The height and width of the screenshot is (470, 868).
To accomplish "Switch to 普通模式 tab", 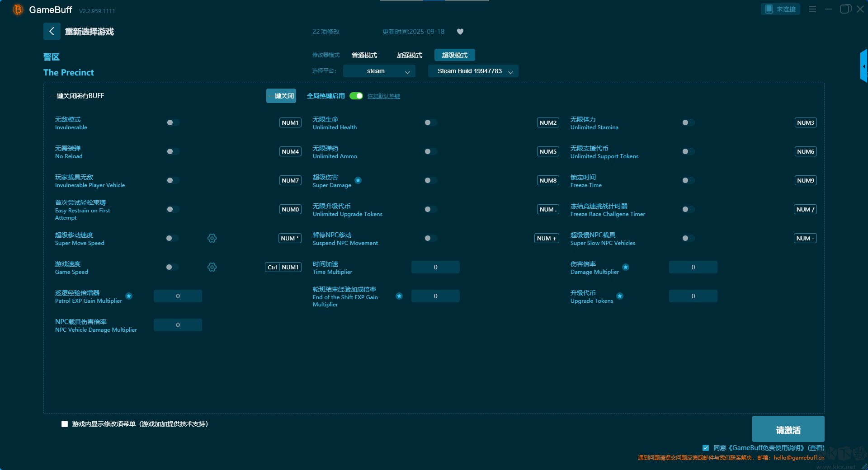I will (x=364, y=55).
